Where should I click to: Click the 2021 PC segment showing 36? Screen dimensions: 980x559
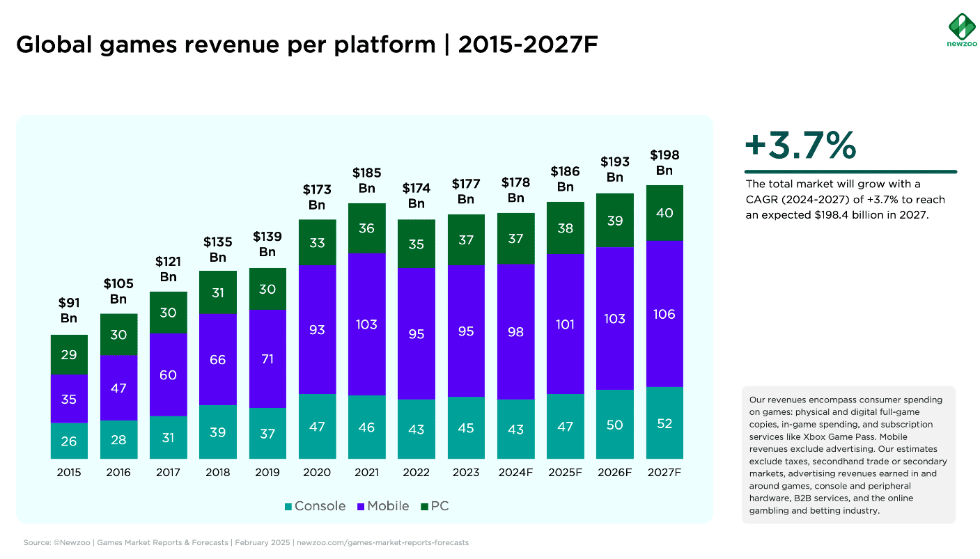367,228
